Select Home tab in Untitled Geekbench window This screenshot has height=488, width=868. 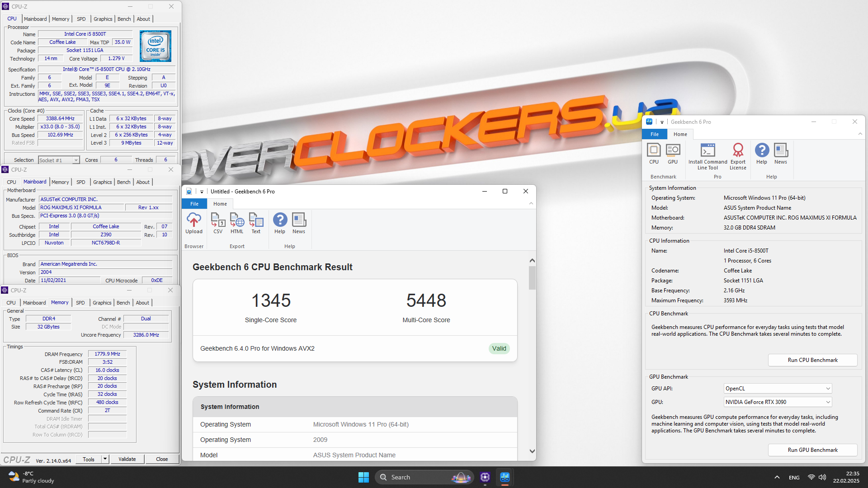click(220, 204)
